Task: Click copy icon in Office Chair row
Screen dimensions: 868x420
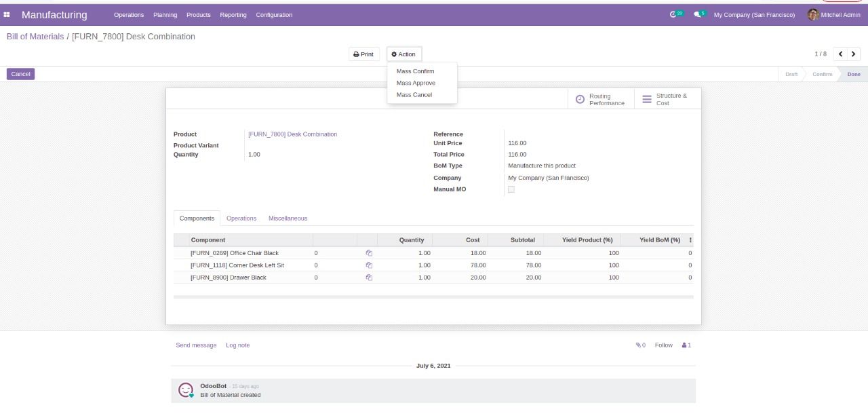Action: point(369,253)
